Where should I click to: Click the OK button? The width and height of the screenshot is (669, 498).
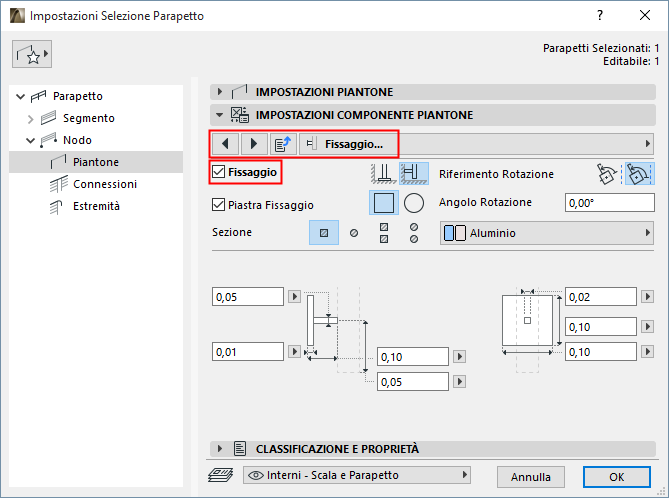[617, 477]
